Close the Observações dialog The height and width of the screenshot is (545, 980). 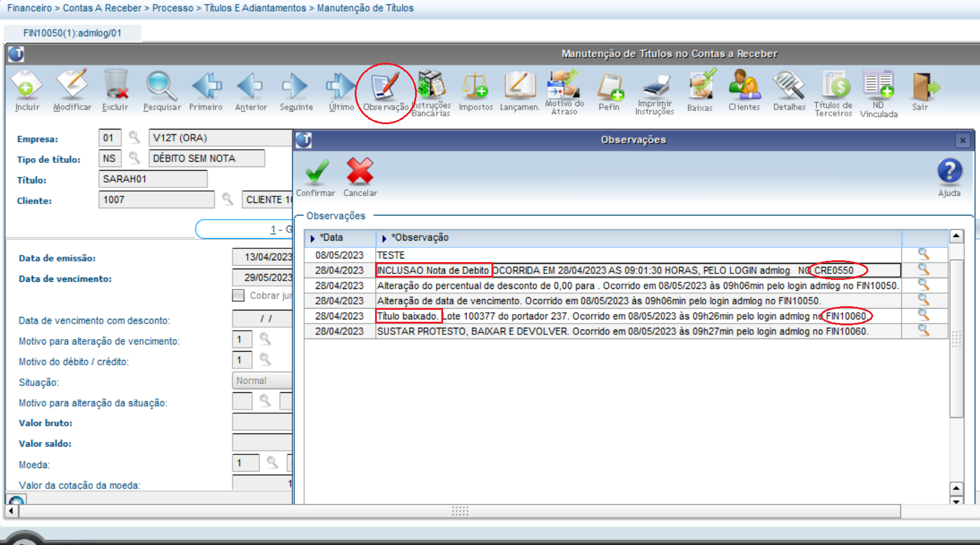(x=963, y=140)
